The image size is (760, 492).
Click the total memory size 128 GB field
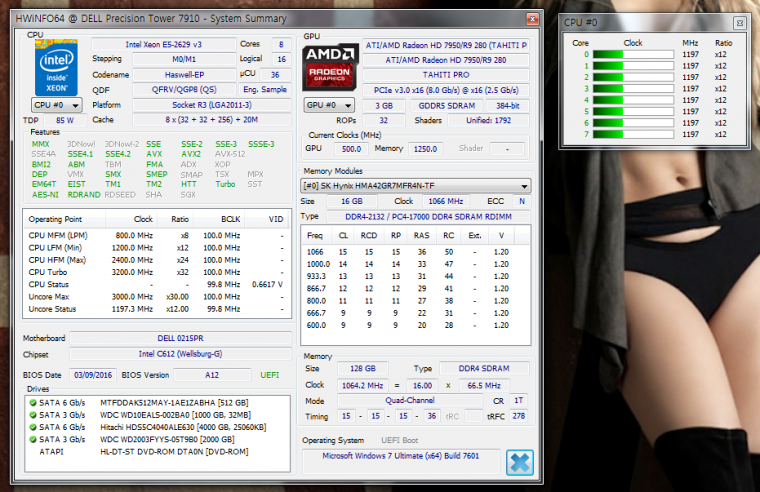pos(363,368)
